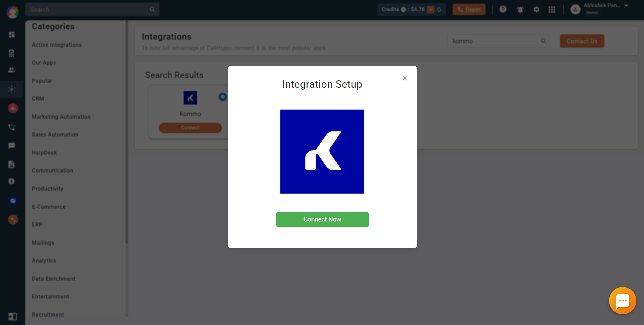Select Mailings category
This screenshot has height=325, width=644.
pos(43,243)
